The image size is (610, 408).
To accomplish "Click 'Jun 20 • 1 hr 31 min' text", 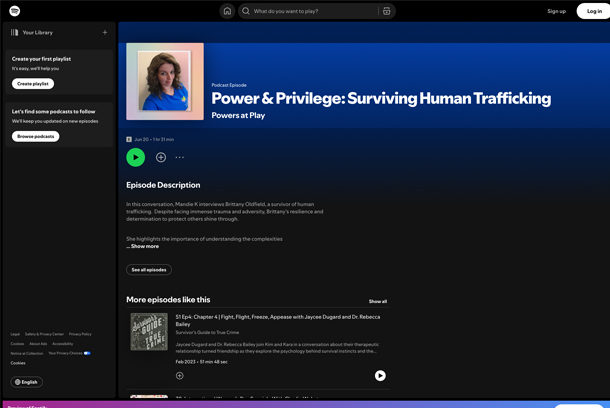I will [x=154, y=139].
